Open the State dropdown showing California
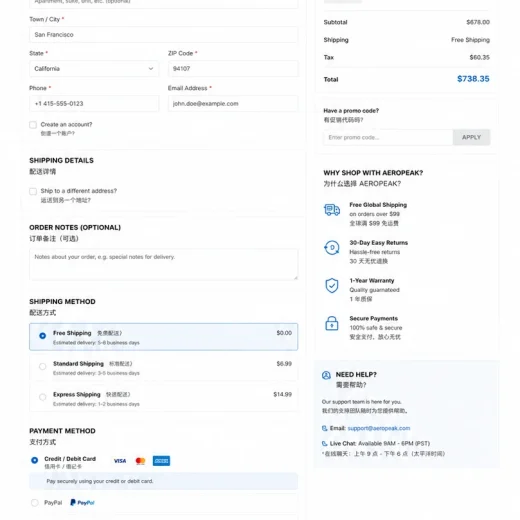This screenshot has height=520, width=520. tap(94, 69)
